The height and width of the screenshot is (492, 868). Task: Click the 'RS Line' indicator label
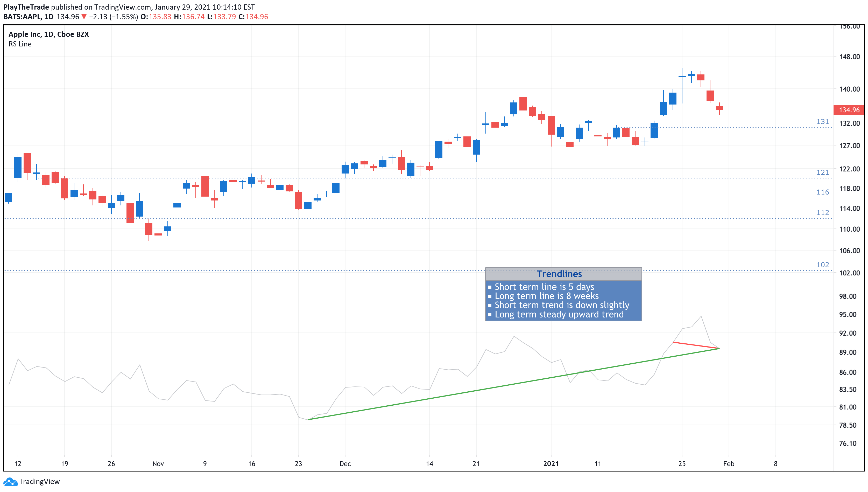[x=20, y=44]
